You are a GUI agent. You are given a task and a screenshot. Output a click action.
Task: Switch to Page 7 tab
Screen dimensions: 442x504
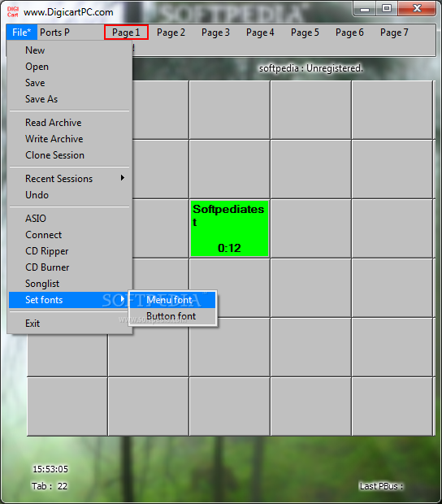click(394, 33)
